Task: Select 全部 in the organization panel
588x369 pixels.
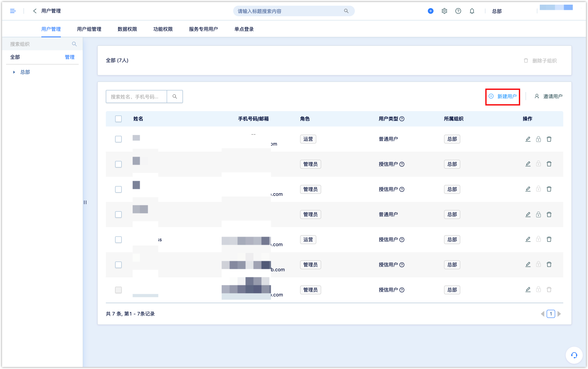Action: point(15,57)
